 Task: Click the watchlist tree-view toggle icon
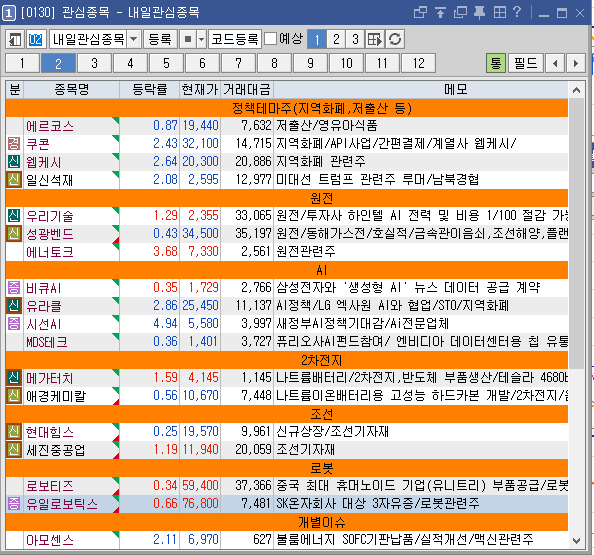click(x=15, y=39)
